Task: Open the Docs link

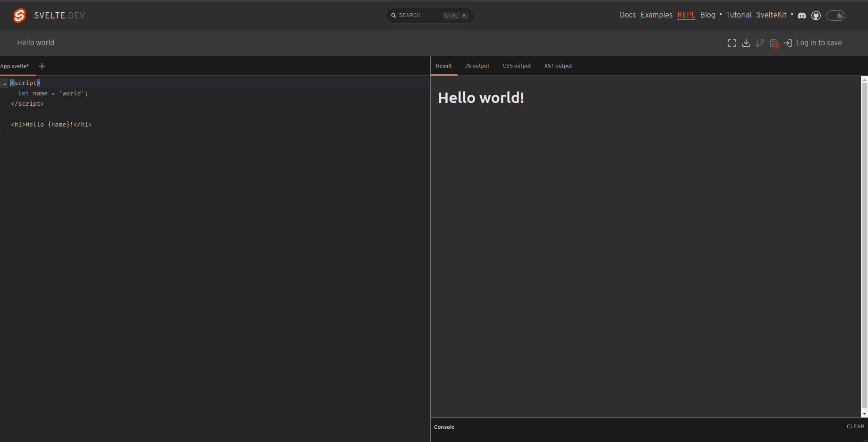Action: [x=628, y=15]
